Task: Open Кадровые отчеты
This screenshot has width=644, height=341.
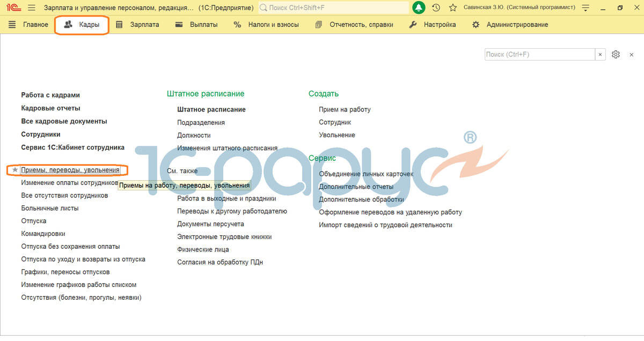Action: (50, 108)
